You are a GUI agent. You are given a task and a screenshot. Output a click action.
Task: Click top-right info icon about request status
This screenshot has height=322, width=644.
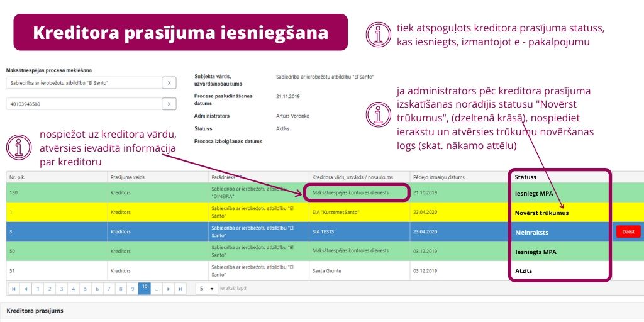click(379, 35)
